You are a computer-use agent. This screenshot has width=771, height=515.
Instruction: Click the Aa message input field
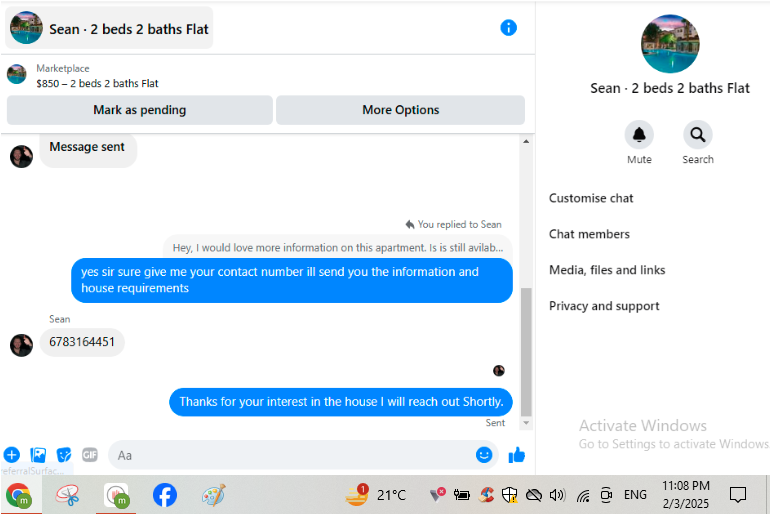[295, 455]
